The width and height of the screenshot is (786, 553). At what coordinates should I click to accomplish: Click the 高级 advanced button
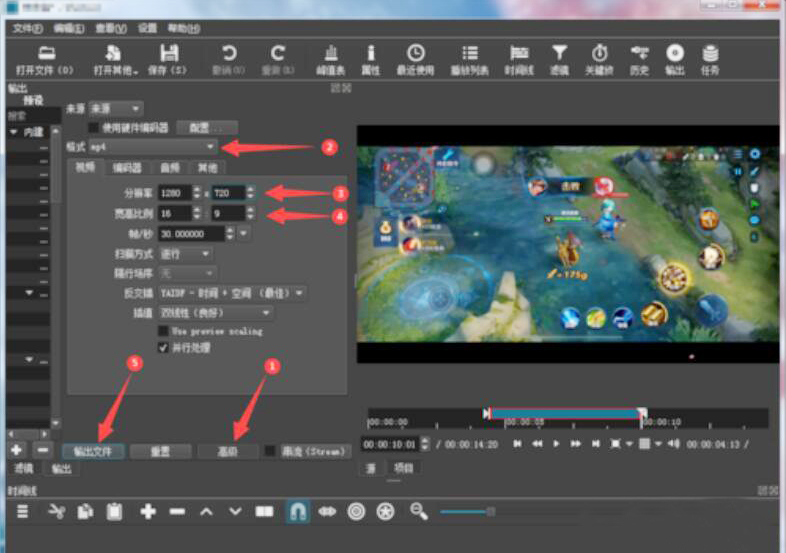point(228,451)
